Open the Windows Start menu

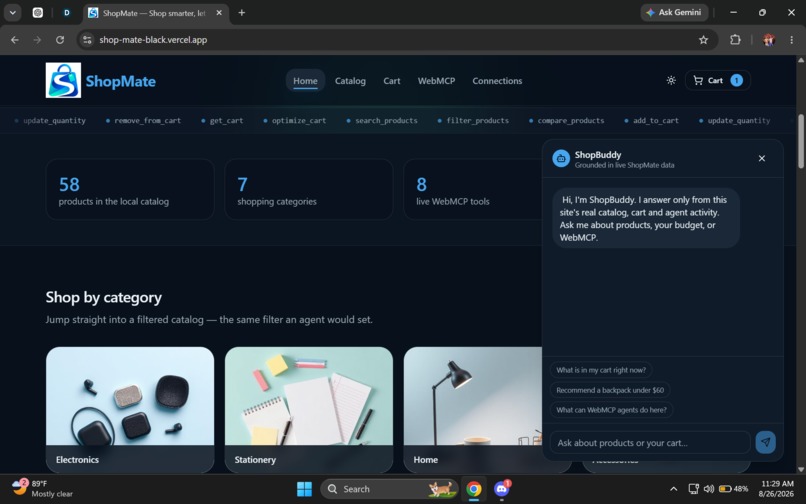tap(304, 489)
